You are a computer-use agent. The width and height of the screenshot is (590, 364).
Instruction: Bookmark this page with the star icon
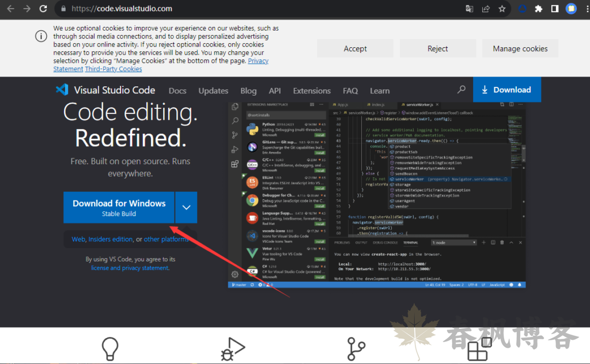pos(502,9)
